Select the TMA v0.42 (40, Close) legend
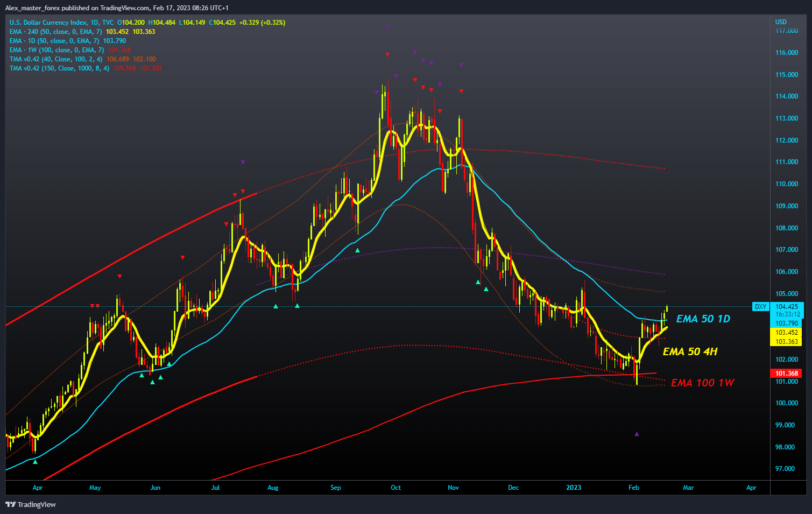This screenshot has width=812, height=514. (x=56, y=59)
